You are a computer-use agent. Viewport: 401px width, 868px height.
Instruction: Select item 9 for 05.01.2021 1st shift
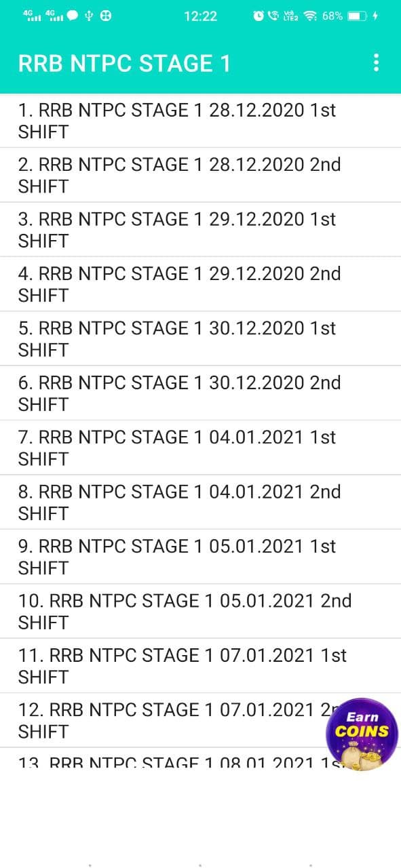click(x=200, y=557)
